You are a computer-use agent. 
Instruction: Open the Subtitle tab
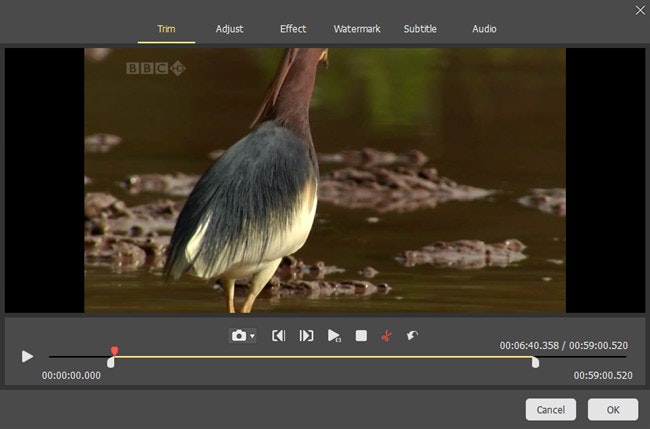pyautogui.click(x=420, y=29)
